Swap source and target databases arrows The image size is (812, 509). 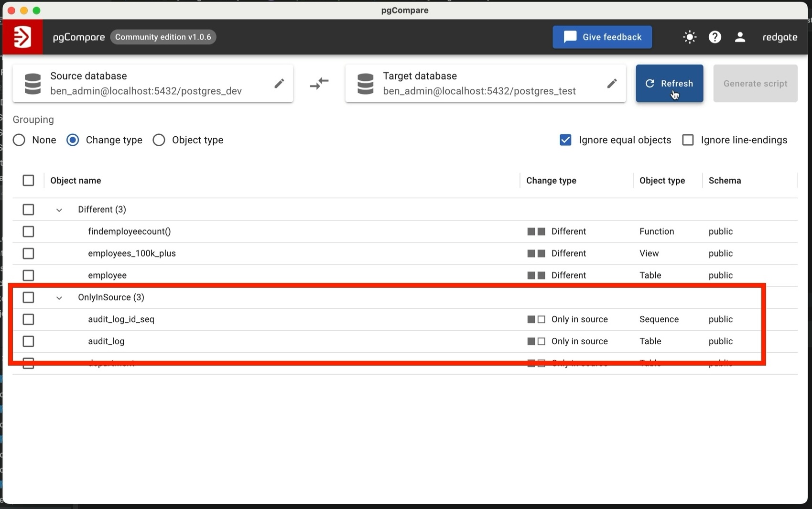tap(319, 84)
